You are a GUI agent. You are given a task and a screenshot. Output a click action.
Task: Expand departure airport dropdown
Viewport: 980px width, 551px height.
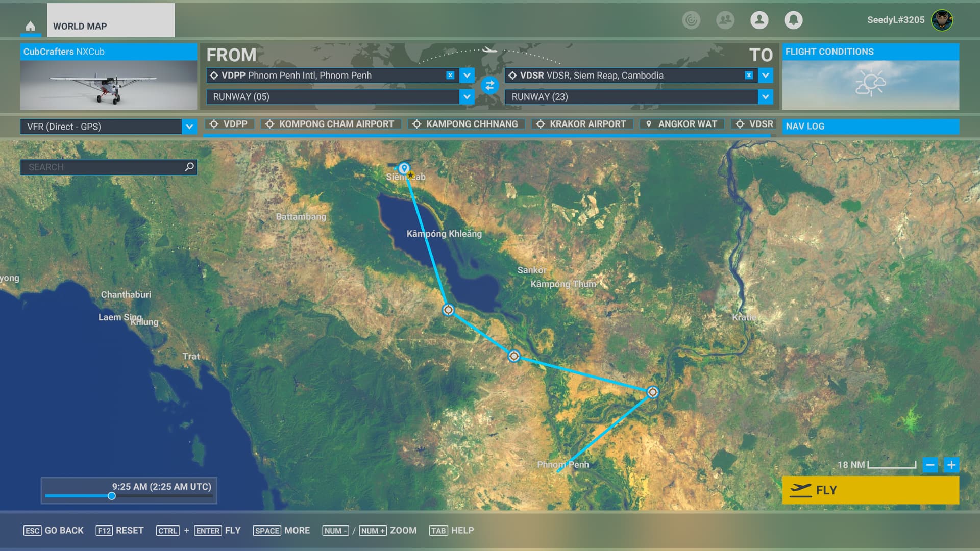(467, 76)
